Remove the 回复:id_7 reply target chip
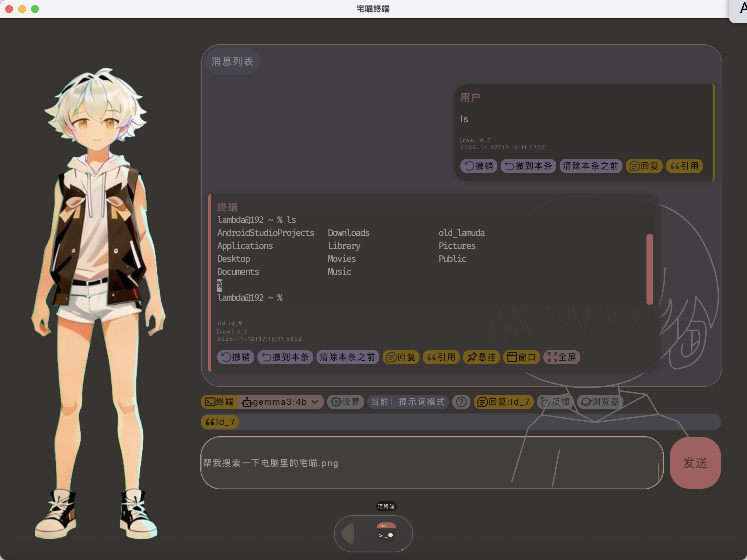 (x=503, y=402)
